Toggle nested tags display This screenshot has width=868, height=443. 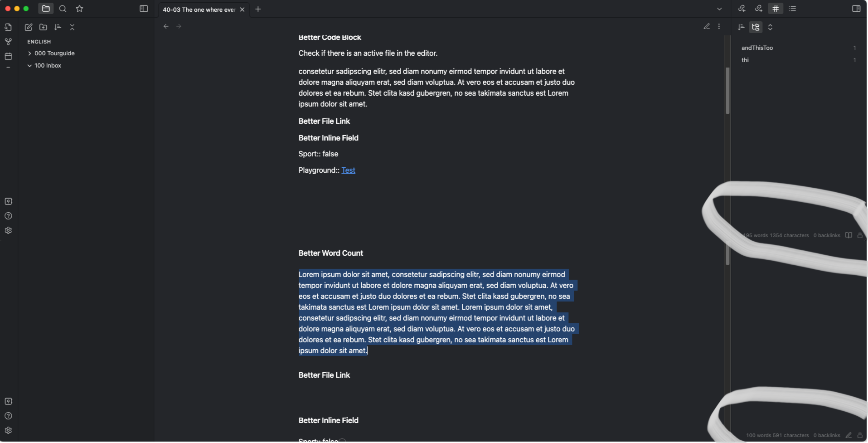coord(756,27)
